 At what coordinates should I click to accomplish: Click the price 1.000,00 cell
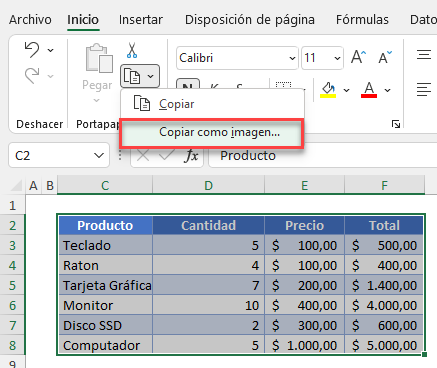305,345
